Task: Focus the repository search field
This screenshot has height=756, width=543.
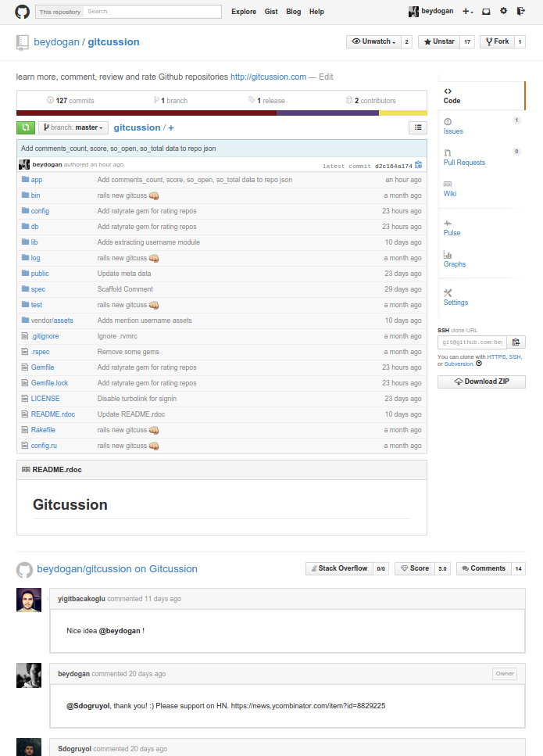Action: click(x=152, y=12)
